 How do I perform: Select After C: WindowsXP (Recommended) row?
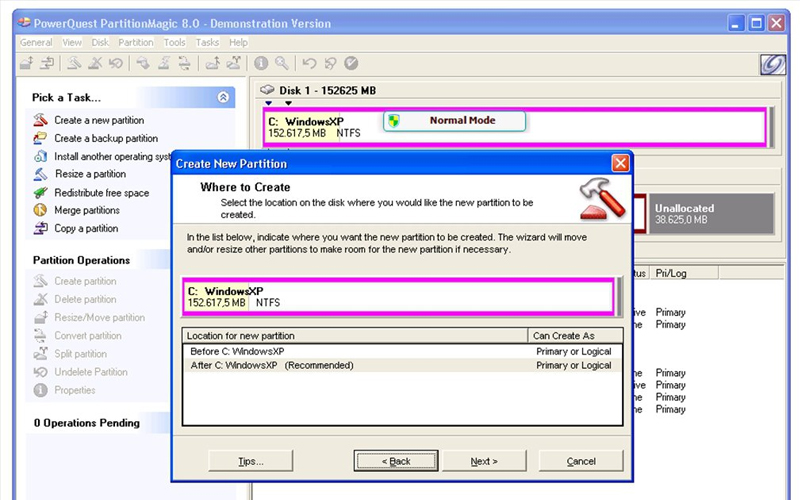click(x=402, y=365)
